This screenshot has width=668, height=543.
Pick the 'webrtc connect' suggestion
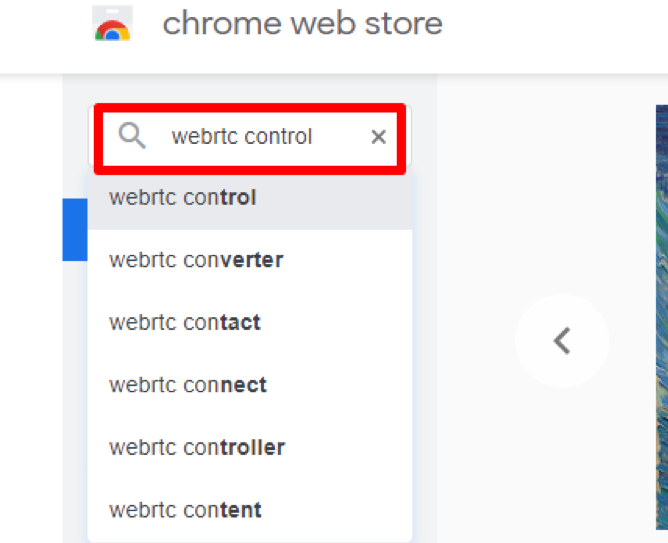(250, 385)
